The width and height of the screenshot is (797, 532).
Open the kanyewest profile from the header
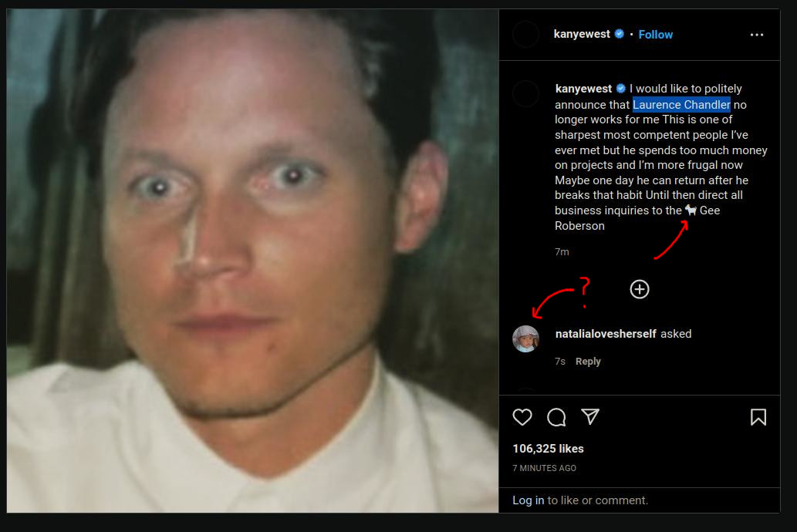point(582,34)
